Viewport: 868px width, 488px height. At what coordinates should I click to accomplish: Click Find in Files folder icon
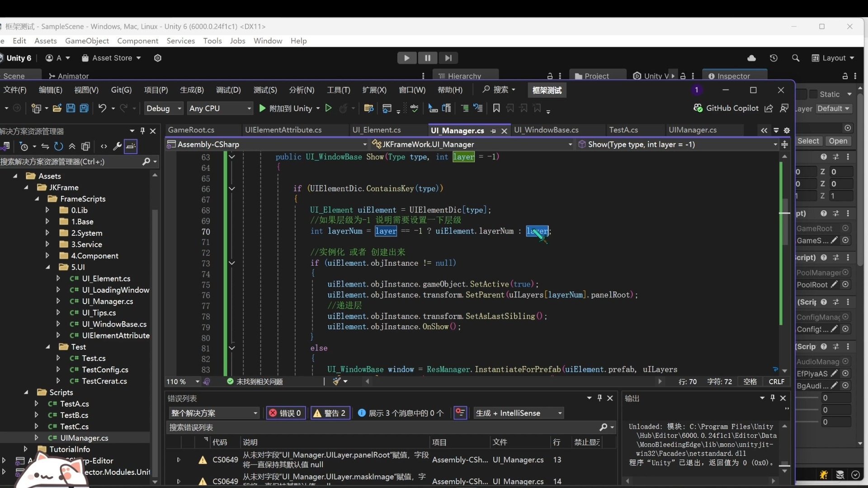[x=368, y=108]
